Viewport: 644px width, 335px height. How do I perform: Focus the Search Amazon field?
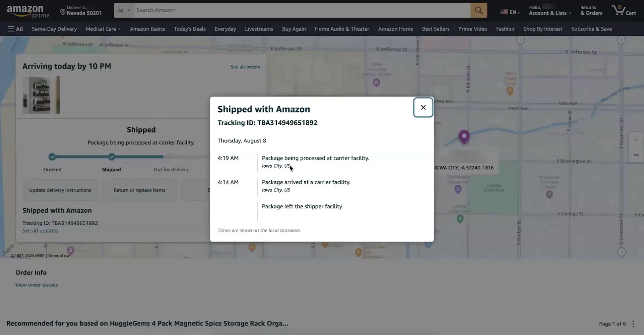point(302,10)
